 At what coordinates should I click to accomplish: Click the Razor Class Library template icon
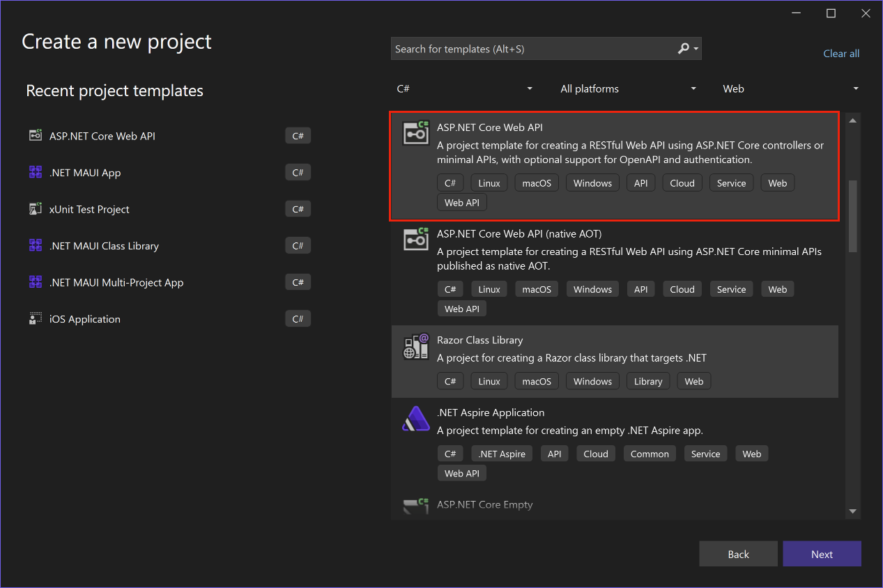pos(415,346)
